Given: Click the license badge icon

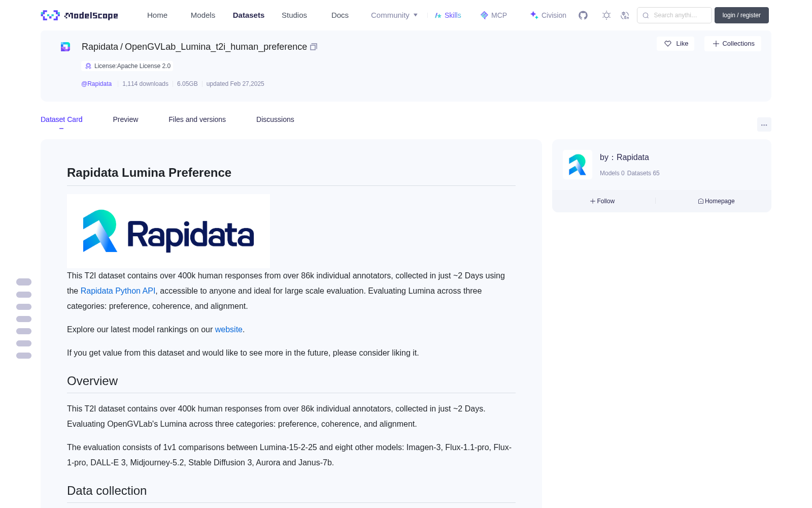Looking at the screenshot, I should [88, 66].
